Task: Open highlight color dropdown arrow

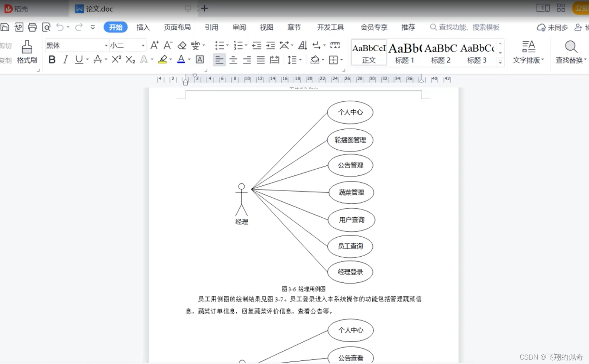Action: pos(171,59)
